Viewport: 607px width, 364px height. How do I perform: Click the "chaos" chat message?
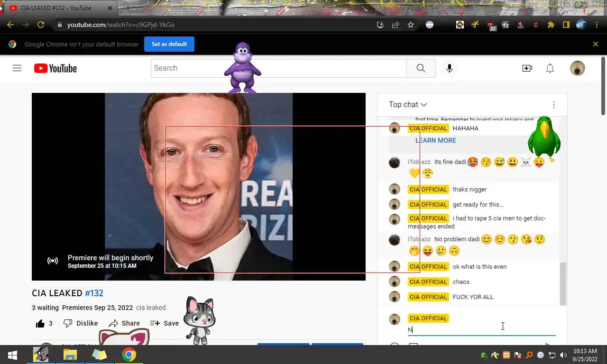461,282
